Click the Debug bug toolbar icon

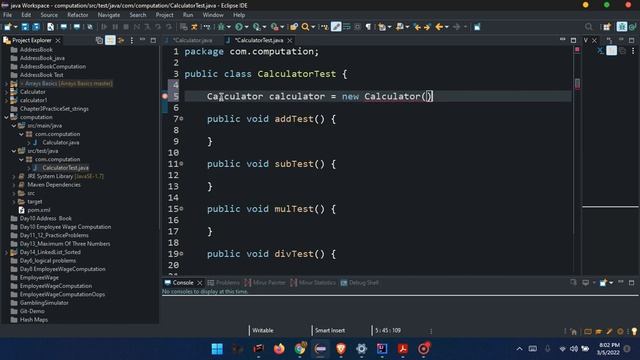[221, 27]
